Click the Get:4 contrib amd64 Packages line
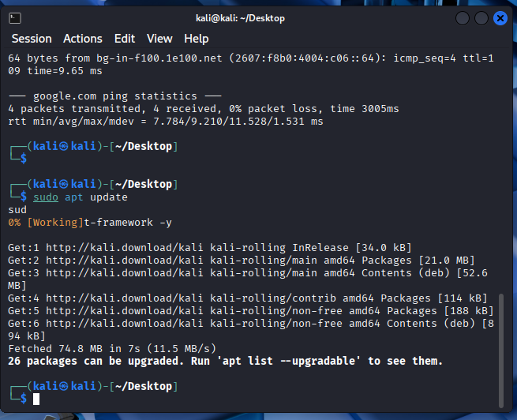The image size is (517, 420). [248, 298]
